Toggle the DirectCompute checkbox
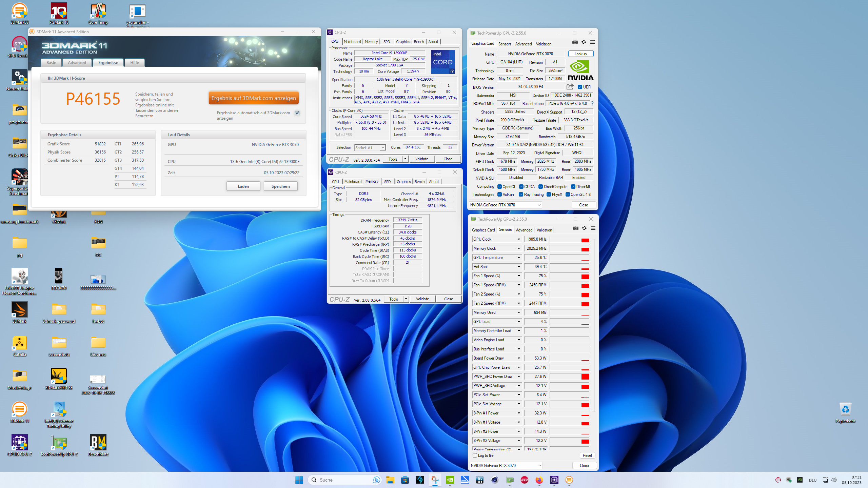The image size is (868, 488). tap(541, 187)
